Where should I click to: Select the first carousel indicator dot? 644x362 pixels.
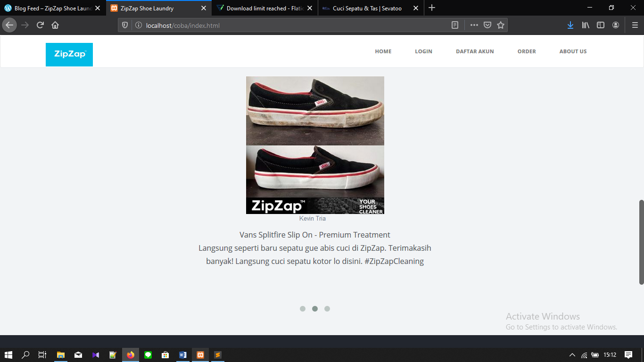point(302,309)
